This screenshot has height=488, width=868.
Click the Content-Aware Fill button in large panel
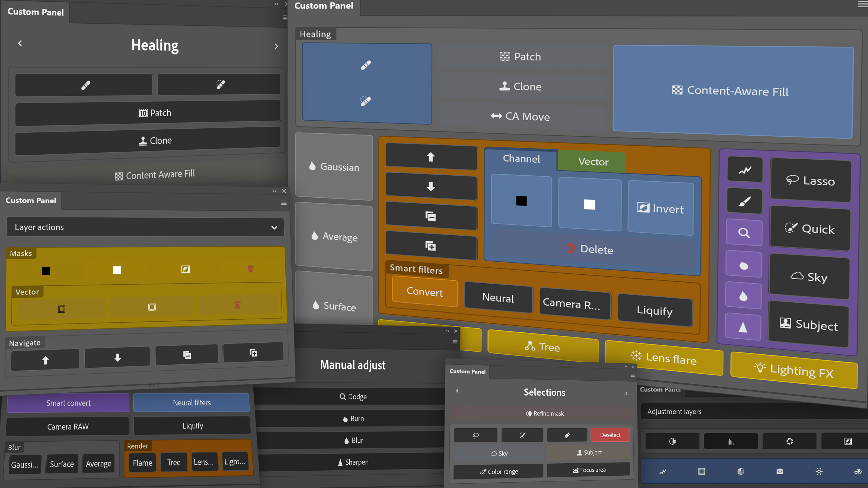pyautogui.click(x=733, y=91)
